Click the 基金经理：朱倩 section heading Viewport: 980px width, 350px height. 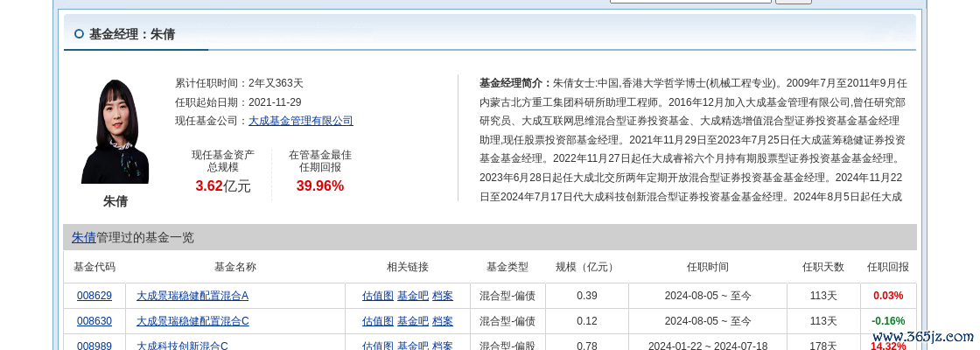click(132, 34)
